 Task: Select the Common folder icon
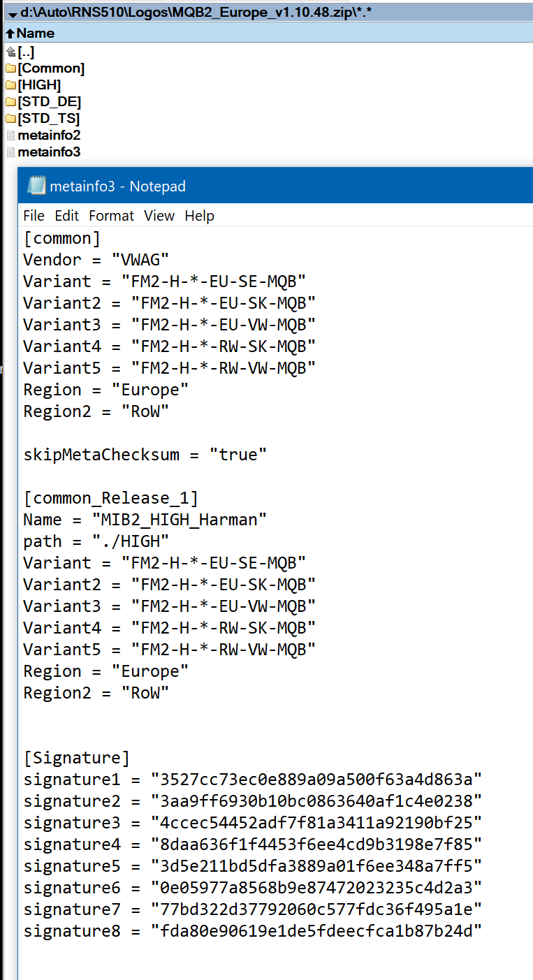[10, 68]
